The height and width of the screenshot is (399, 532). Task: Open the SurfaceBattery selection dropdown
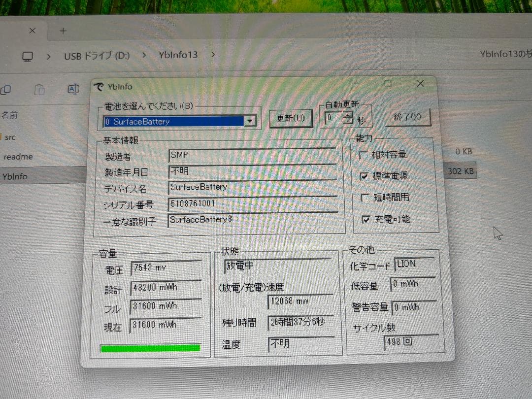click(250, 121)
